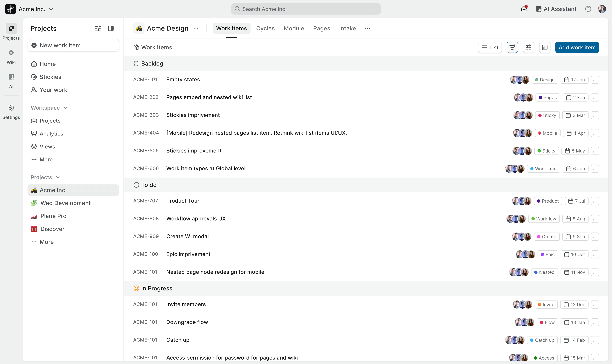Collapse the Projects section chevron
The width and height of the screenshot is (612, 364).
pyautogui.click(x=58, y=177)
